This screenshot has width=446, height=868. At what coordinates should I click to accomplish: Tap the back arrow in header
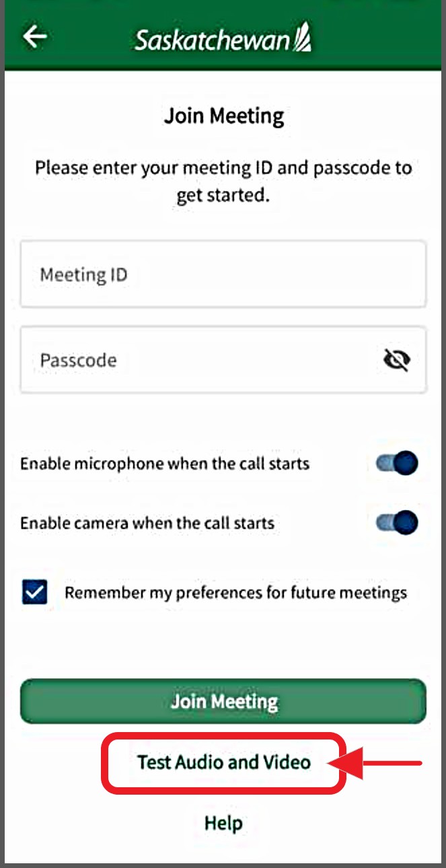35,37
